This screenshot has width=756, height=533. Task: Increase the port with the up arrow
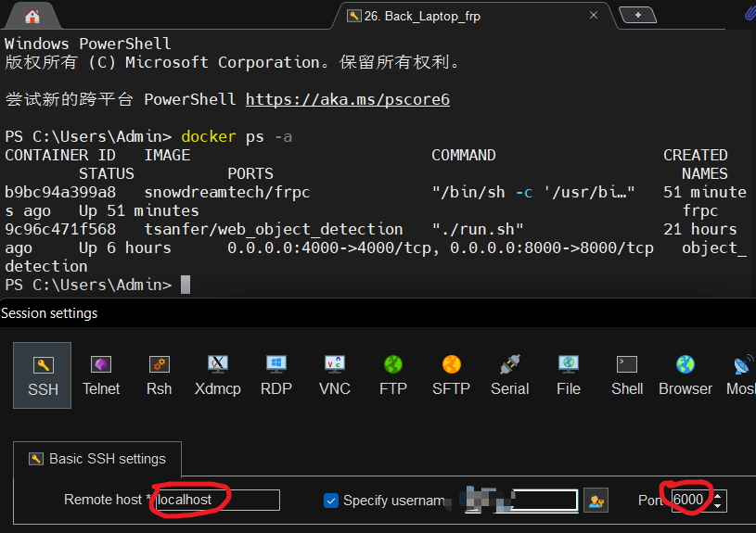(x=718, y=495)
